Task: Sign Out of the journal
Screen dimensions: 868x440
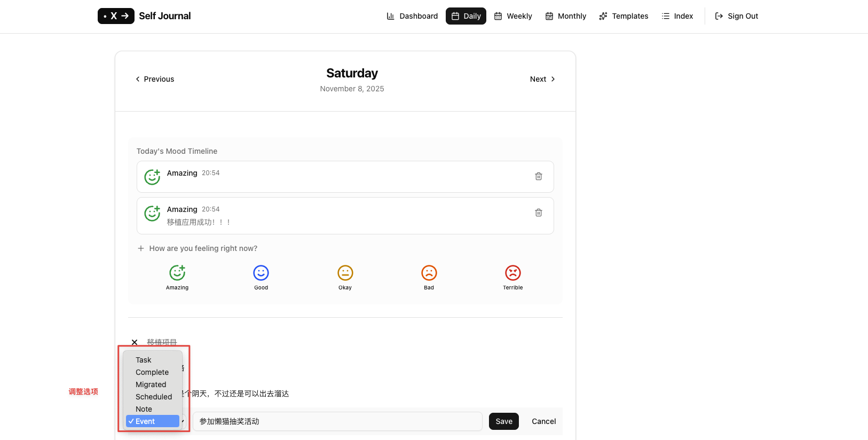Action: click(x=737, y=16)
